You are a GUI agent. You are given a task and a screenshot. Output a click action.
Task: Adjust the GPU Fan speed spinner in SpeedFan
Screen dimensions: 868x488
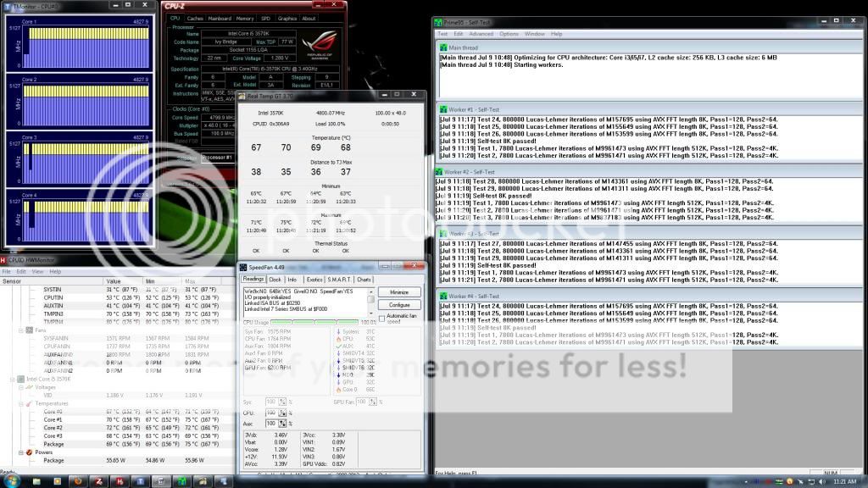click(373, 402)
